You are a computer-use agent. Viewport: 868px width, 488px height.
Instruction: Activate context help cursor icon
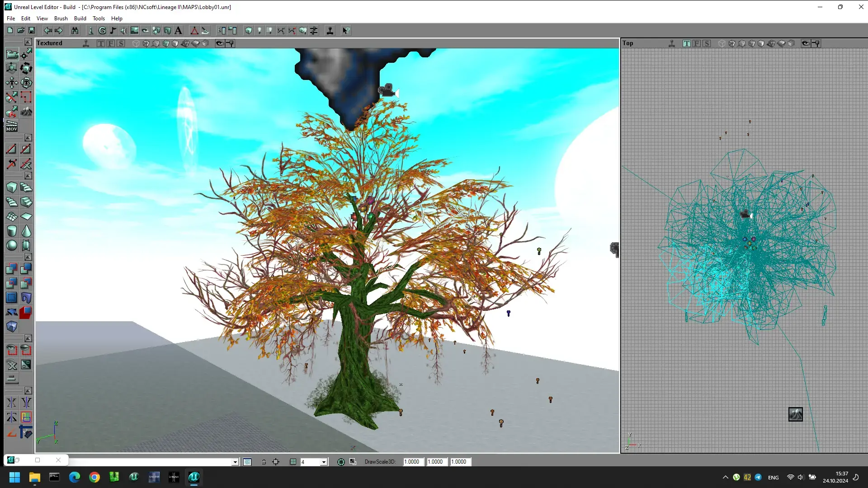346,30
